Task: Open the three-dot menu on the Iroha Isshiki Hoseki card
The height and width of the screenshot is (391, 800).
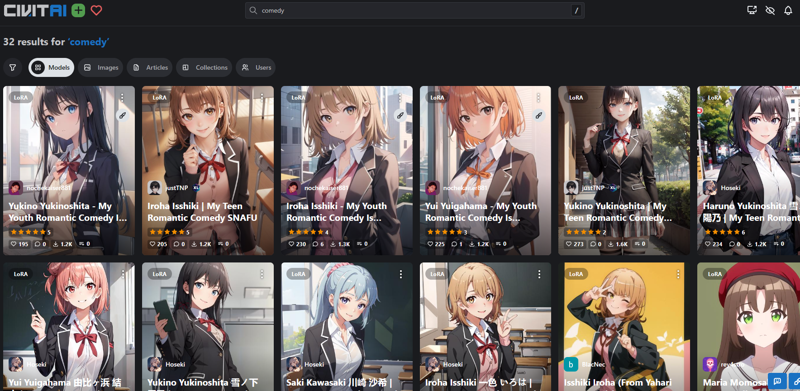Action: [x=539, y=274]
